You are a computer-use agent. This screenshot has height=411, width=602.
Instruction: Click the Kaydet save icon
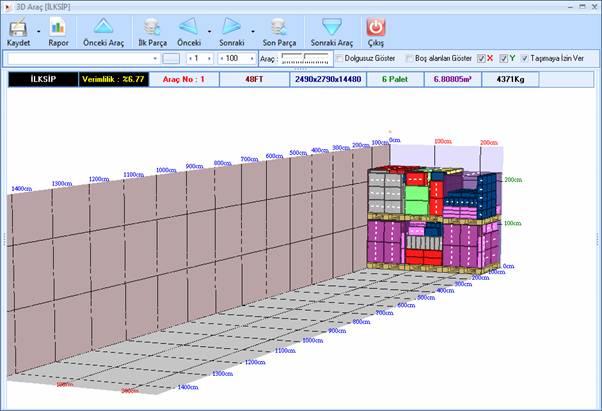tap(16, 28)
